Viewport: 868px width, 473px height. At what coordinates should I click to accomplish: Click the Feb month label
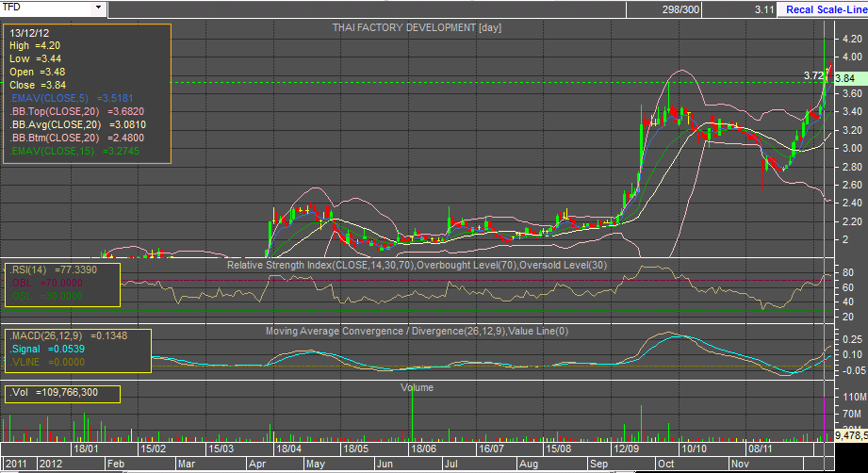116,464
